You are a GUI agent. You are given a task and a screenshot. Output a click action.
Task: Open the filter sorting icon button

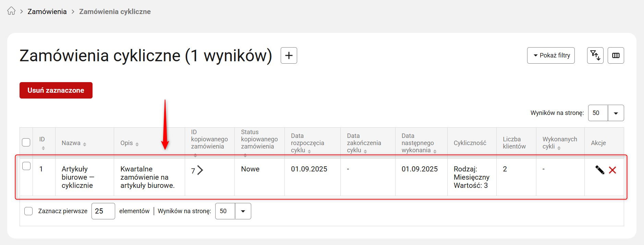[595, 55]
